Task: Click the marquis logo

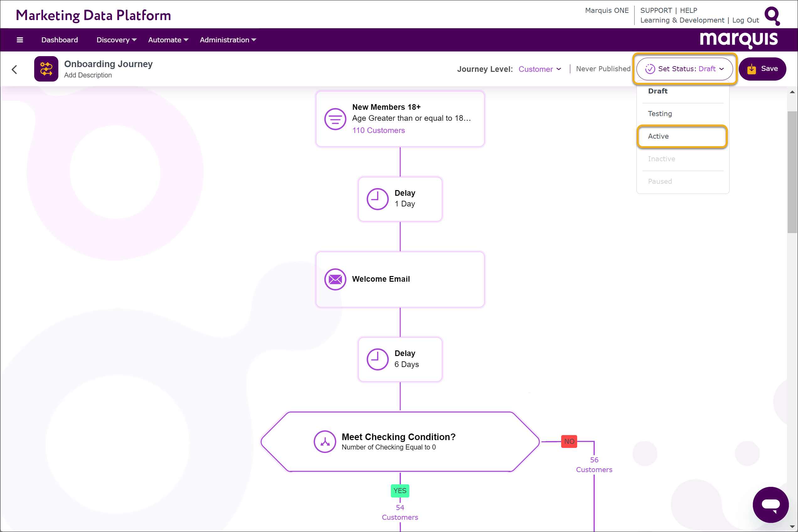Action: 739,40
